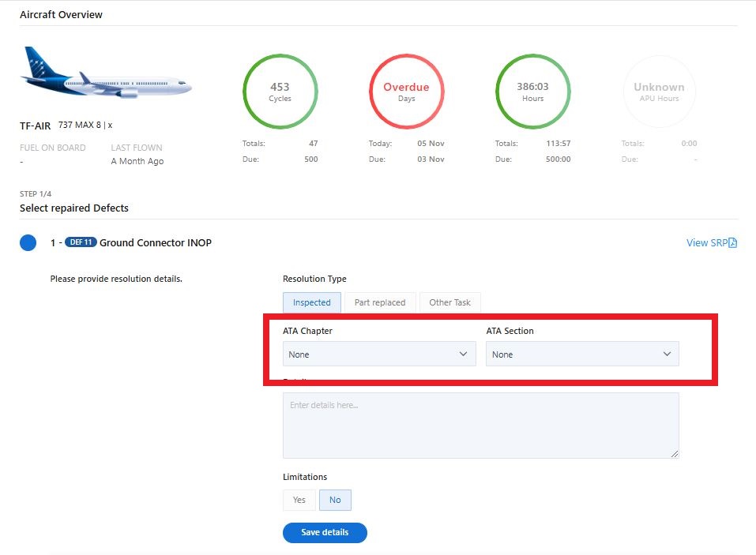The width and height of the screenshot is (756, 555).
Task: Set Limitations to Yes
Action: 299,500
